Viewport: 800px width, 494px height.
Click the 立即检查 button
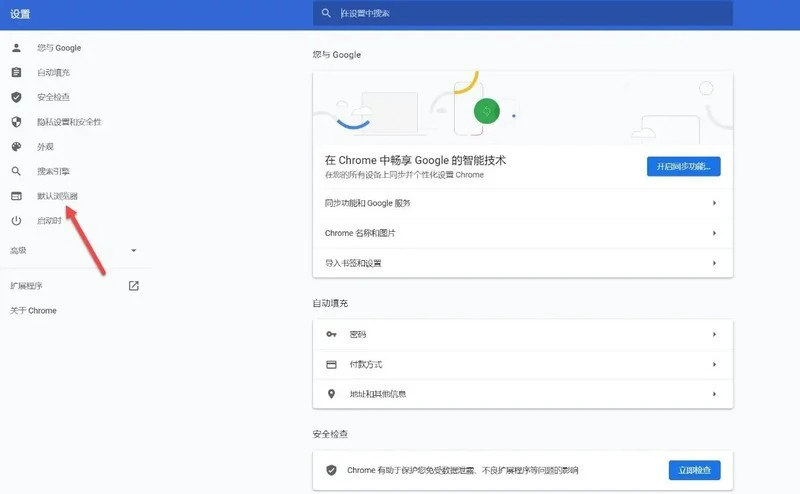[694, 470]
